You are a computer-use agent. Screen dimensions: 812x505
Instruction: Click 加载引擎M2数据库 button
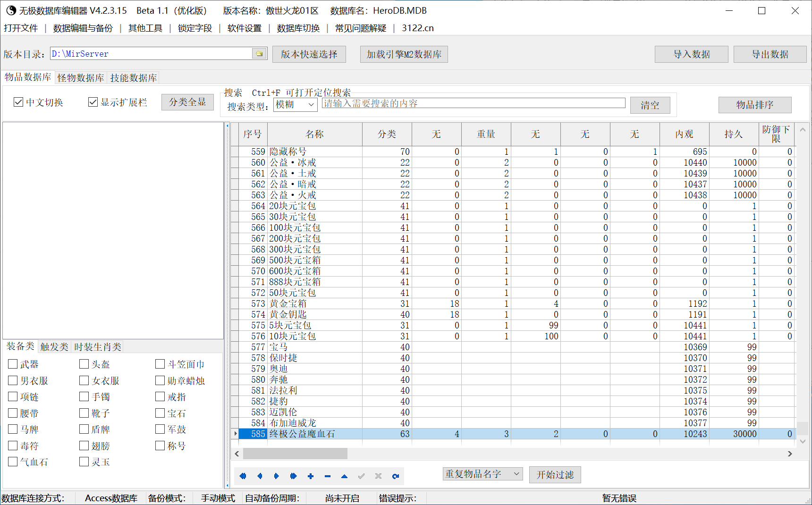404,54
